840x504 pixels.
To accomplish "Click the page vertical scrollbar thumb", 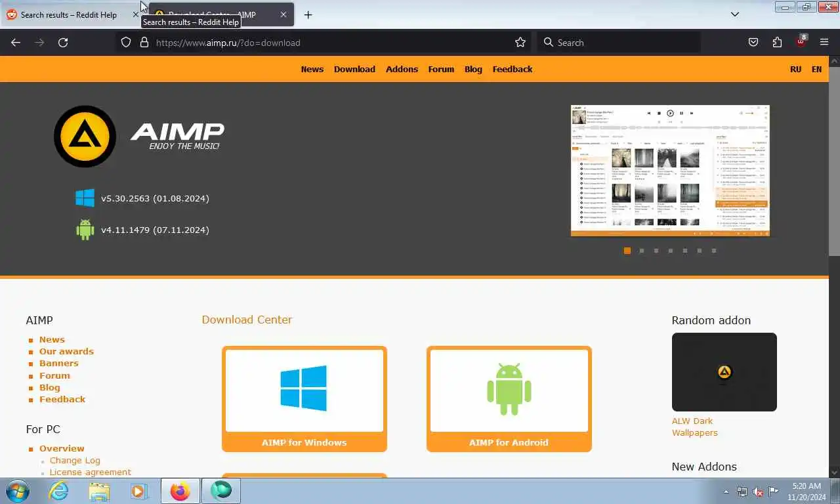I will [834, 161].
